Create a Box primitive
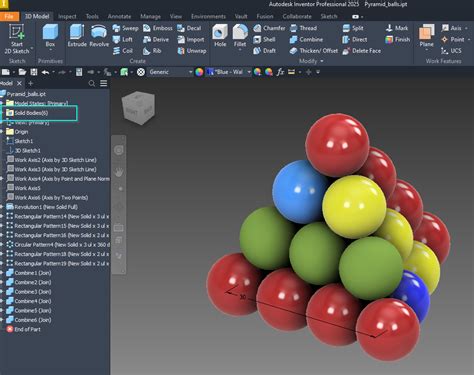Viewport: 474px width, 375px height. 50,37
